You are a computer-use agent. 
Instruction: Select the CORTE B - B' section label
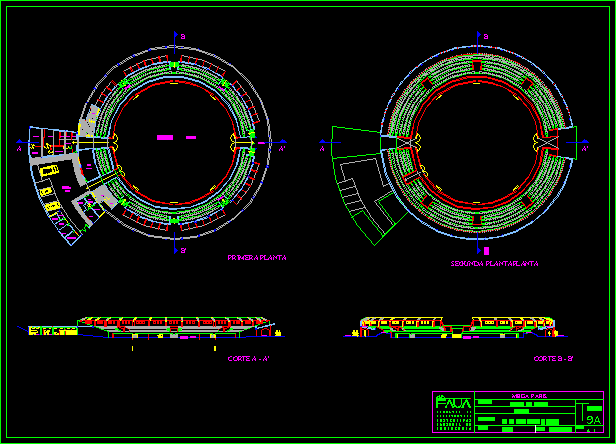point(552,357)
